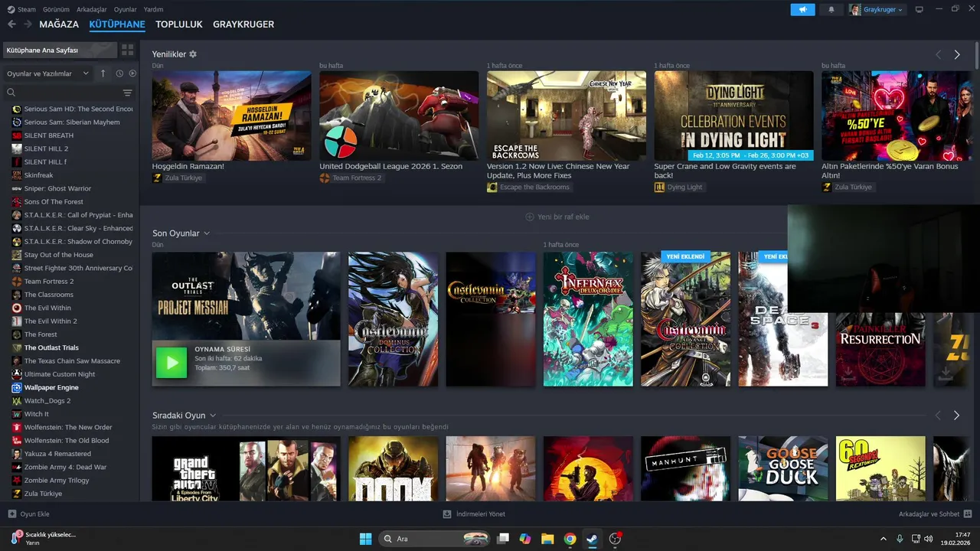Select Zula Türkiye in library list

43,494
